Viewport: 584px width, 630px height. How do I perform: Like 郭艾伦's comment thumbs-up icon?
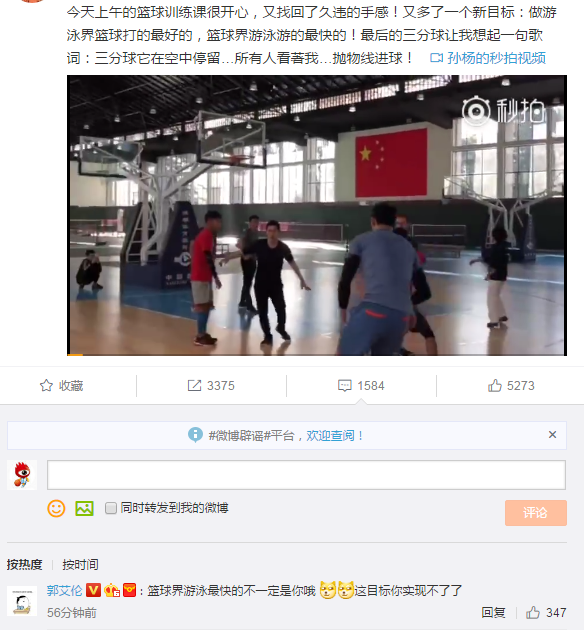click(x=533, y=613)
